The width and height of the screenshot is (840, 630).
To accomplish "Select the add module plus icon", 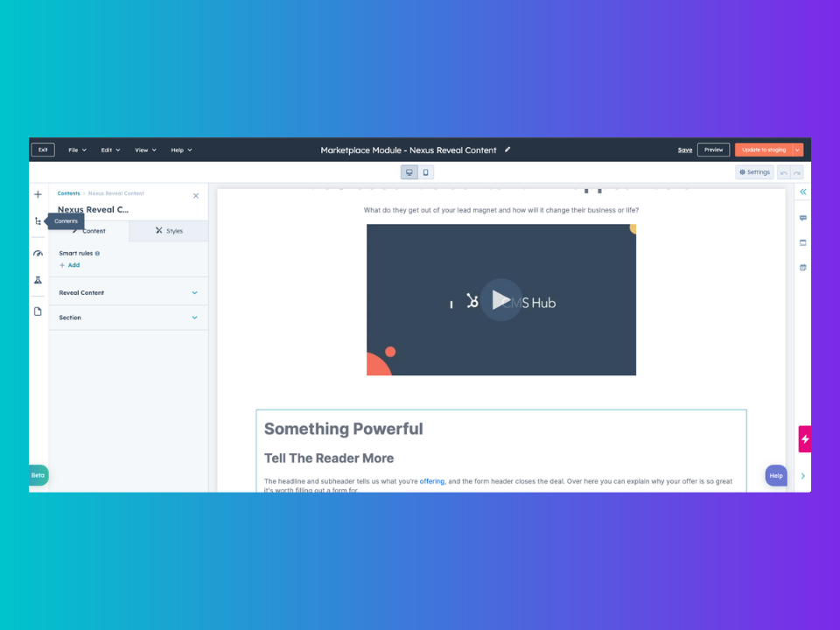I will 38,193.
